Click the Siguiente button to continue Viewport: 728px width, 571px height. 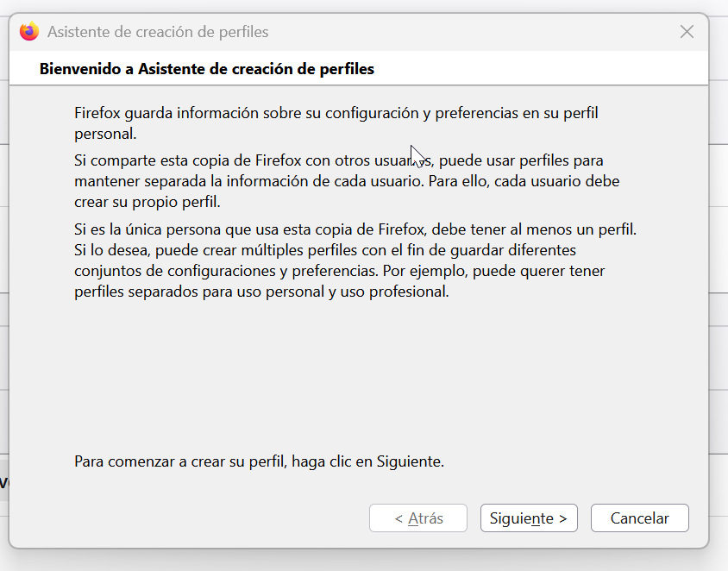click(x=529, y=518)
